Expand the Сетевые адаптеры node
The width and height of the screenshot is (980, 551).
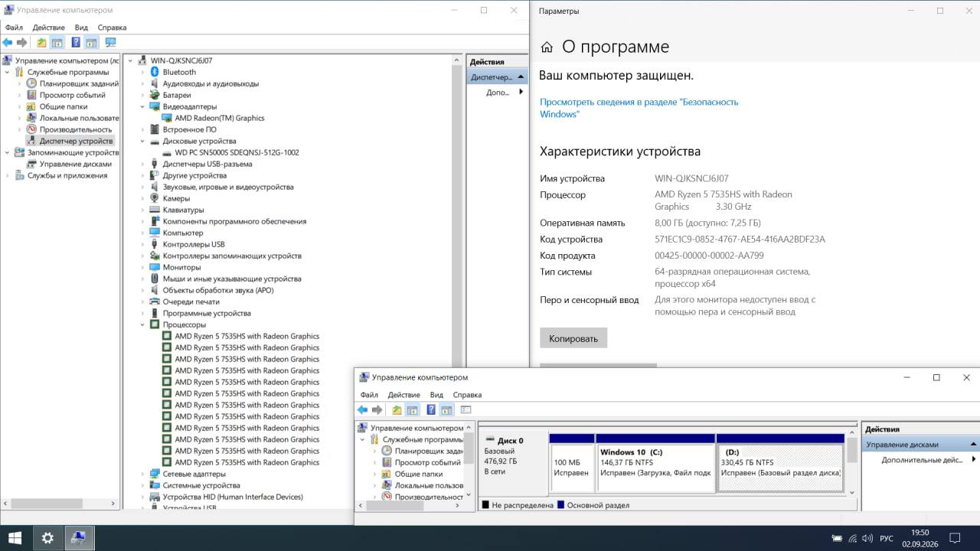142,474
